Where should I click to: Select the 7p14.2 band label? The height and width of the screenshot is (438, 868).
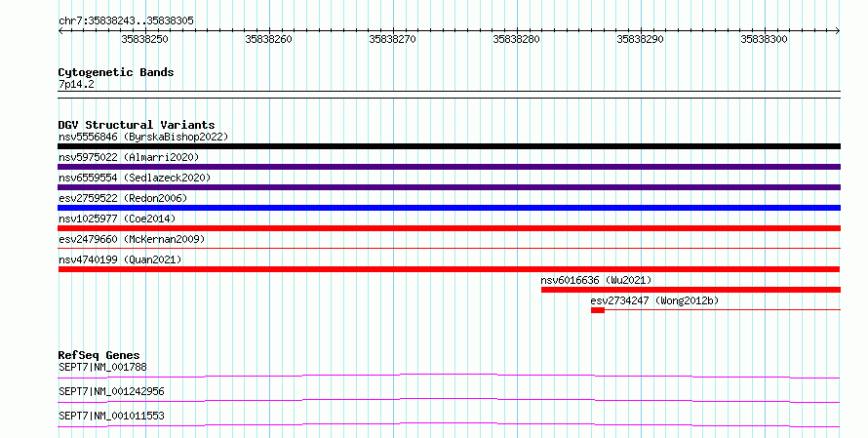[x=76, y=84]
